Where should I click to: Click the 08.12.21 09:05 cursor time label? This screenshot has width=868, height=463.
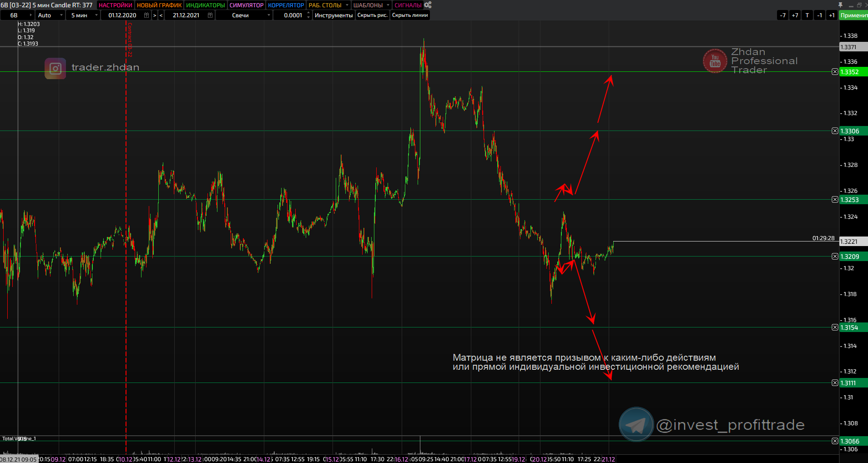point(19,459)
